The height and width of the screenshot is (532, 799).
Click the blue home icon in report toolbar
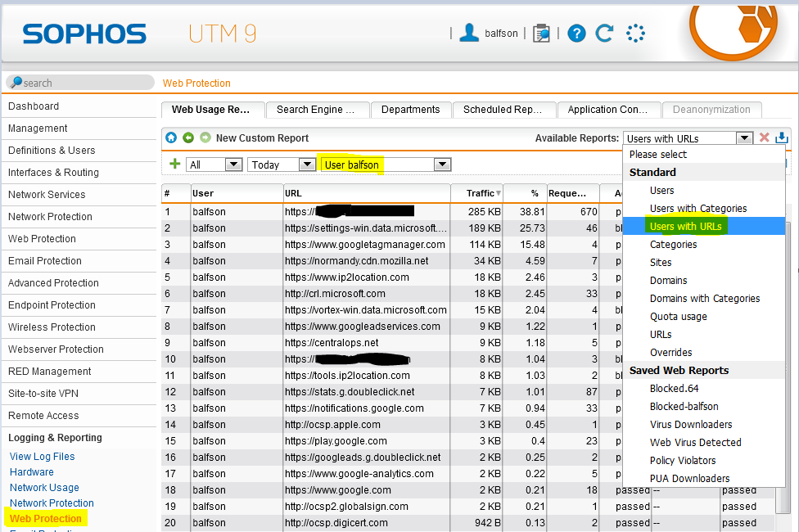pos(171,138)
